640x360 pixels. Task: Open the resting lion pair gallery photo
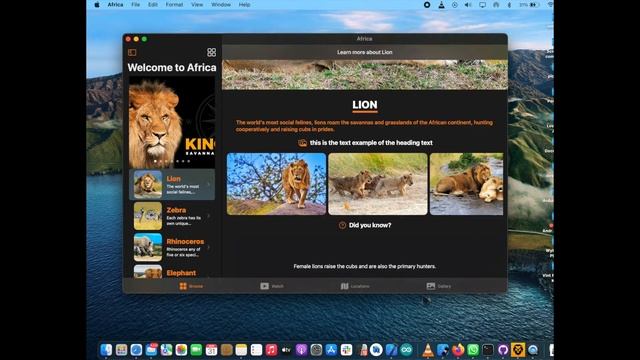click(467, 184)
